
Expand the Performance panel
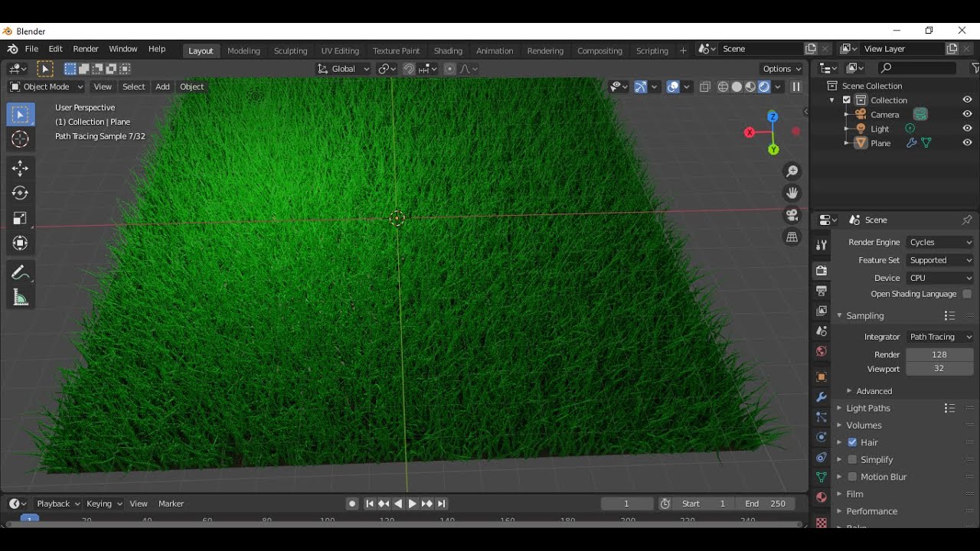pos(871,511)
